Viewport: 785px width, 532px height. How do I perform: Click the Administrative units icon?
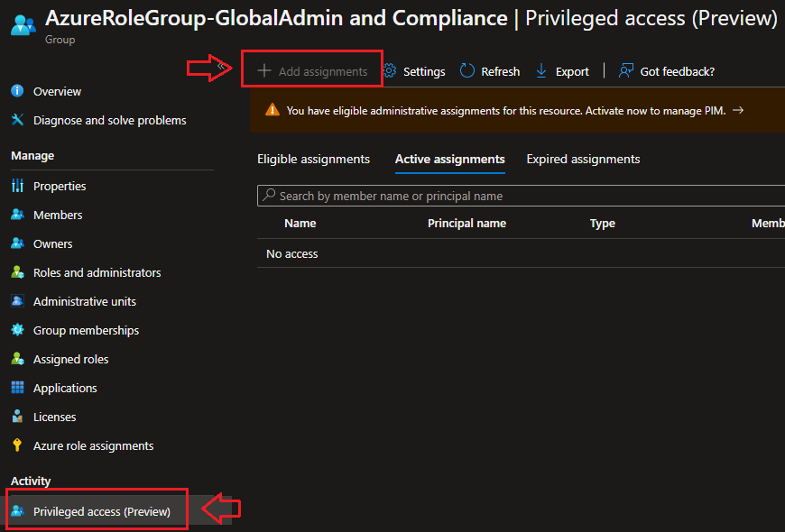(17, 301)
